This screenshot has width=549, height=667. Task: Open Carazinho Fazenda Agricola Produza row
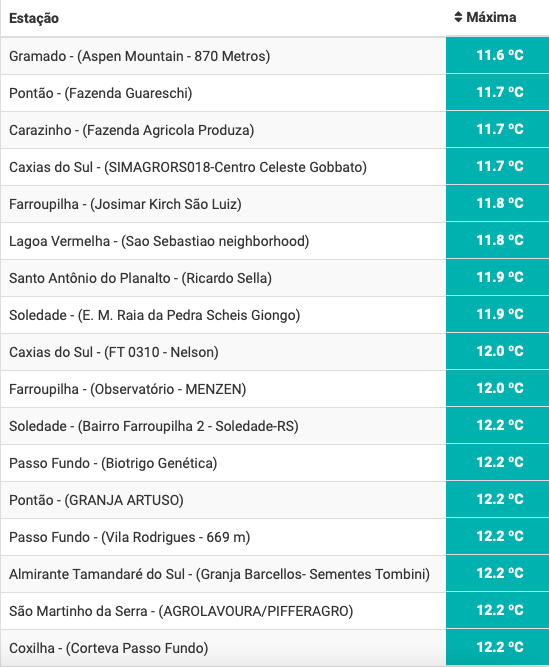point(275,130)
